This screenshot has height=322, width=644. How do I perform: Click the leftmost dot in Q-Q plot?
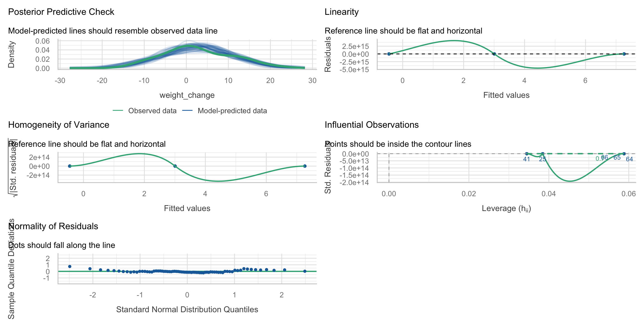pyautogui.click(x=70, y=266)
